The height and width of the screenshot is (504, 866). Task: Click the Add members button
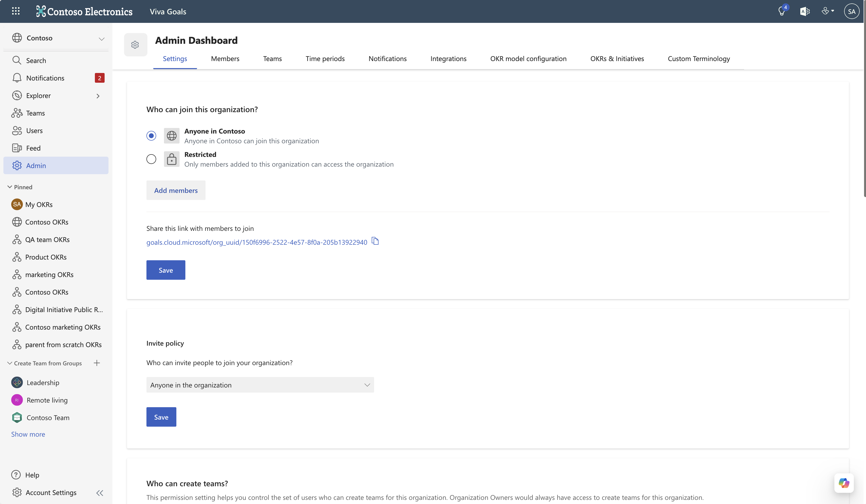click(176, 190)
